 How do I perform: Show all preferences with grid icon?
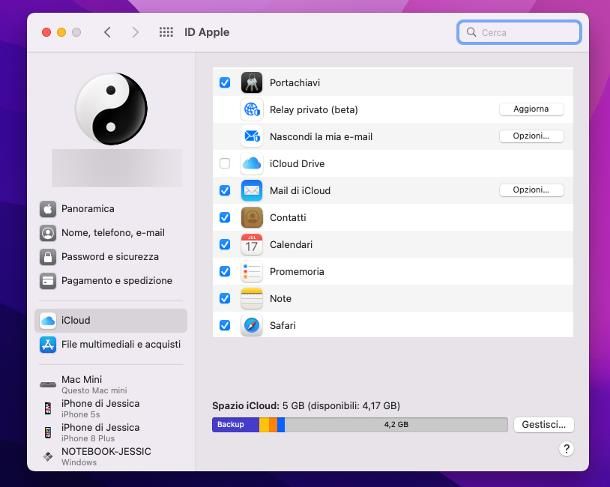pos(166,32)
